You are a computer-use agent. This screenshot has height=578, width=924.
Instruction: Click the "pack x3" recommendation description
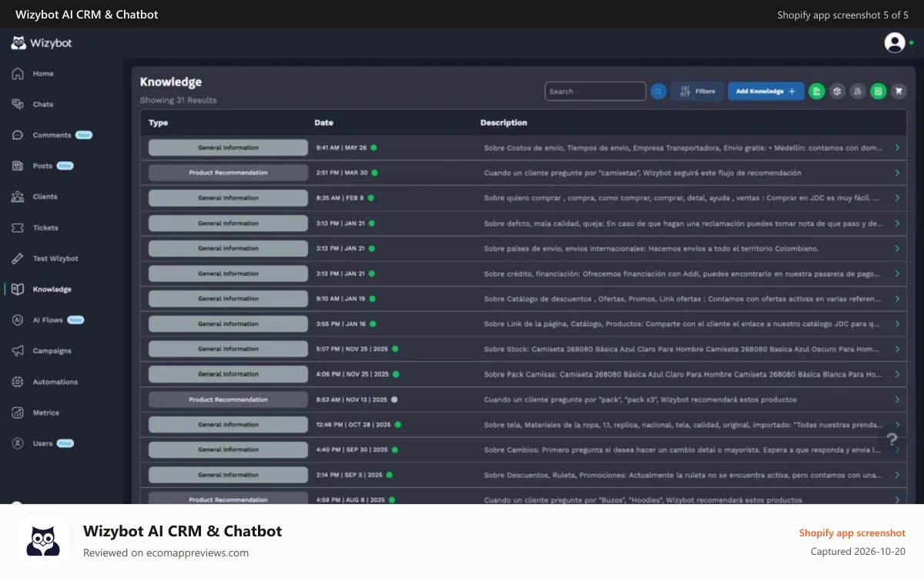point(640,400)
